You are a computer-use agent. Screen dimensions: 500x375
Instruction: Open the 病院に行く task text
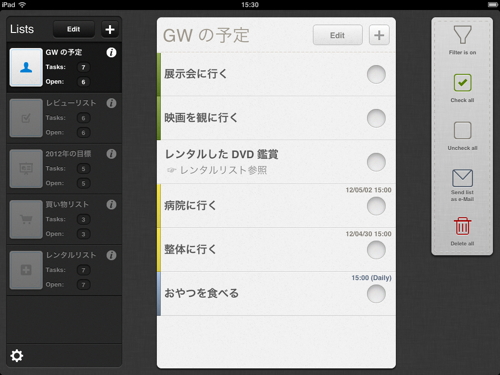[x=190, y=205]
